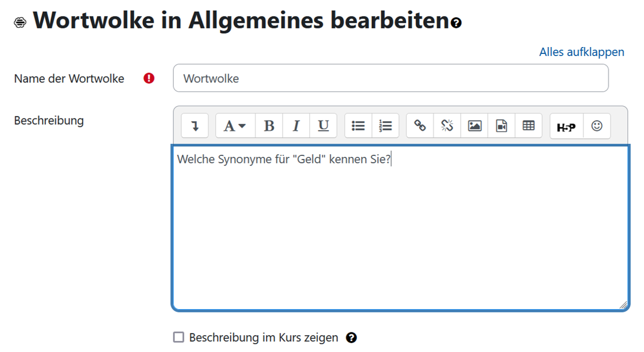Viewport: 644px width, 352px height.
Task: Enable Beschreibung im Kurs zeigen
Action: click(x=178, y=337)
